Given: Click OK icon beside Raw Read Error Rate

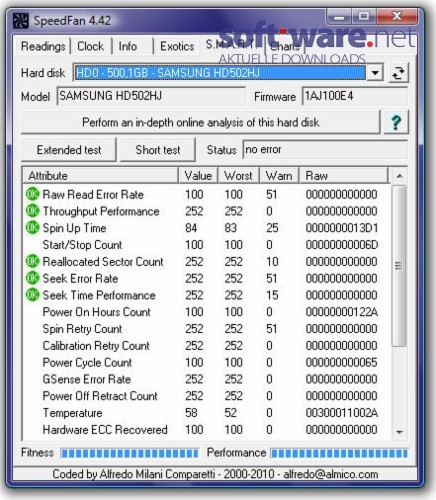Looking at the screenshot, I should 32,194.
